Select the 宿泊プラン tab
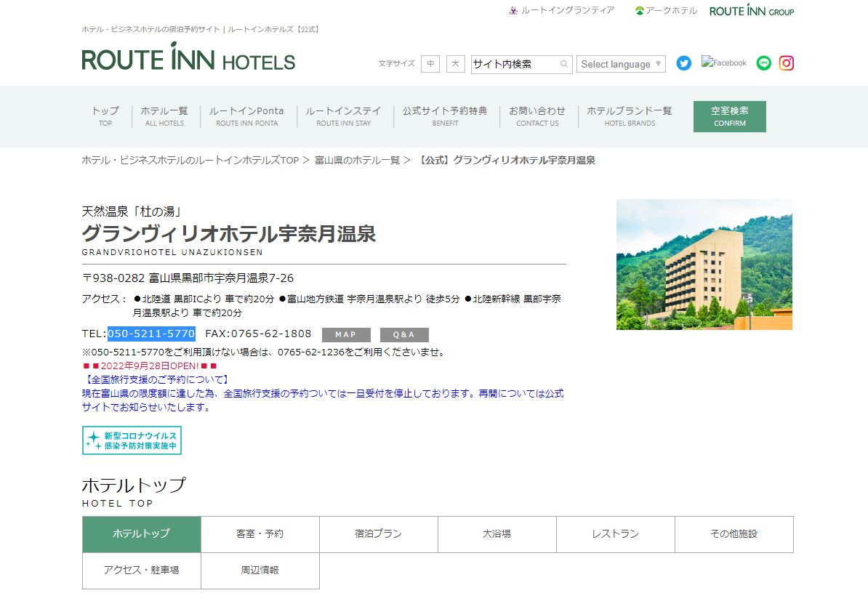 coord(378,534)
